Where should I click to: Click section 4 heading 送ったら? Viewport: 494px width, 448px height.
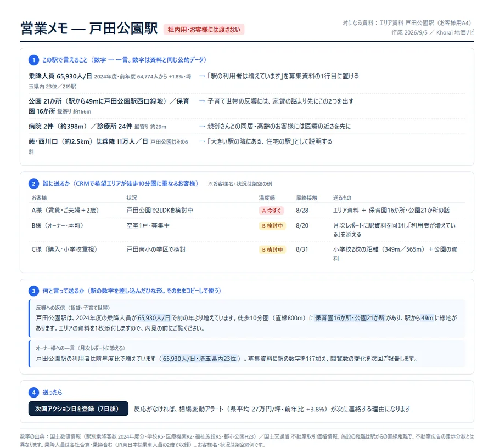click(52, 392)
